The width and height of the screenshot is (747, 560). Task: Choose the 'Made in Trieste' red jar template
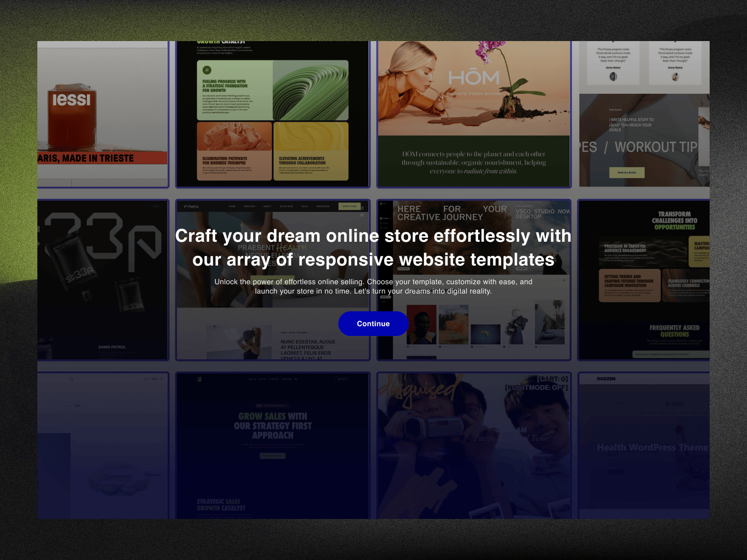(x=103, y=114)
